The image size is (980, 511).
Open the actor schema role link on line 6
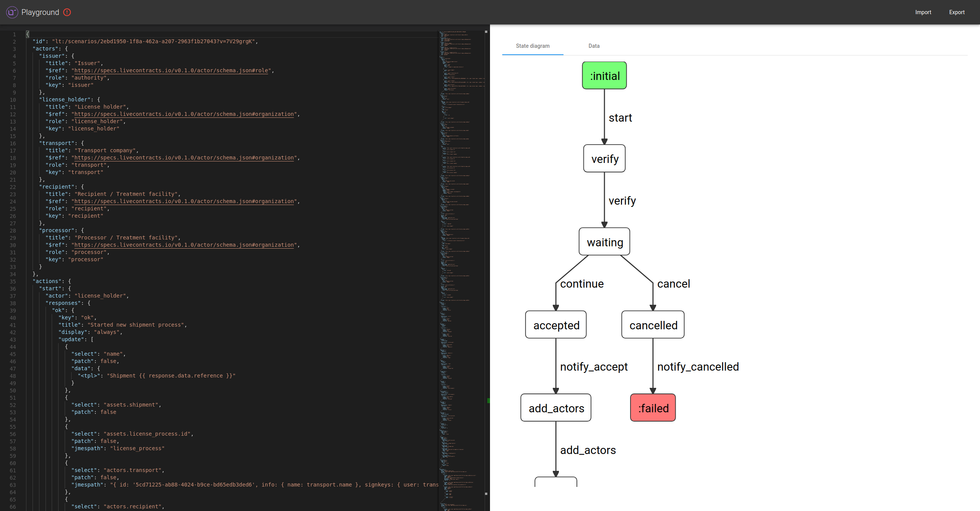(170, 70)
